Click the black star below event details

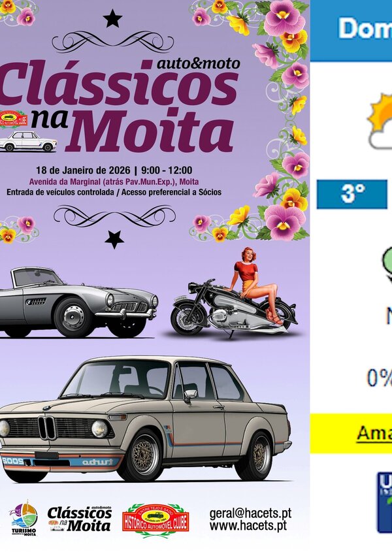coord(114,239)
